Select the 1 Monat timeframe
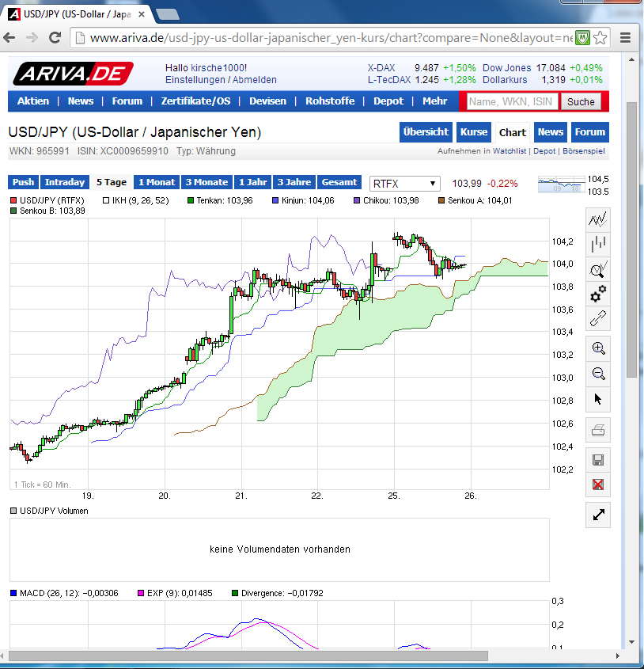Image resolution: width=644 pixels, height=669 pixels. pos(157,182)
